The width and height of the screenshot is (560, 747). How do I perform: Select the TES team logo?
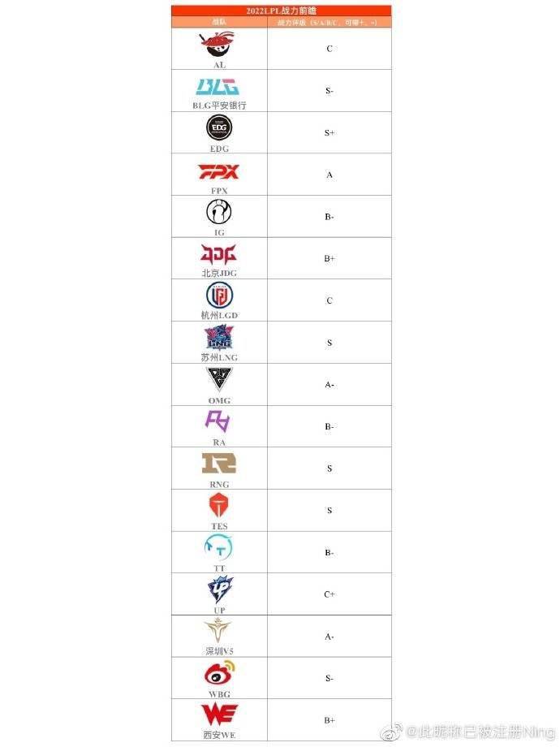(x=219, y=506)
